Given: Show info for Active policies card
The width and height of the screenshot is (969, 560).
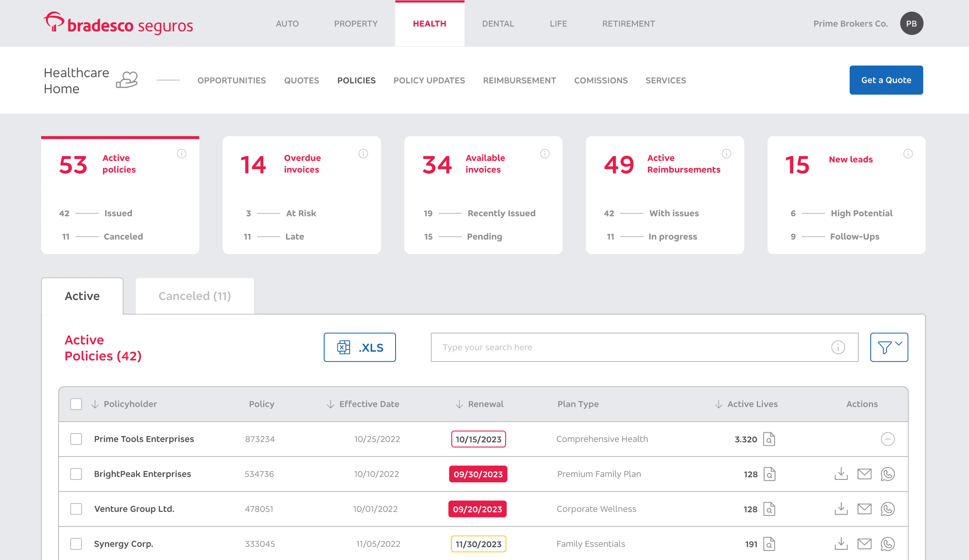Looking at the screenshot, I should 182,154.
